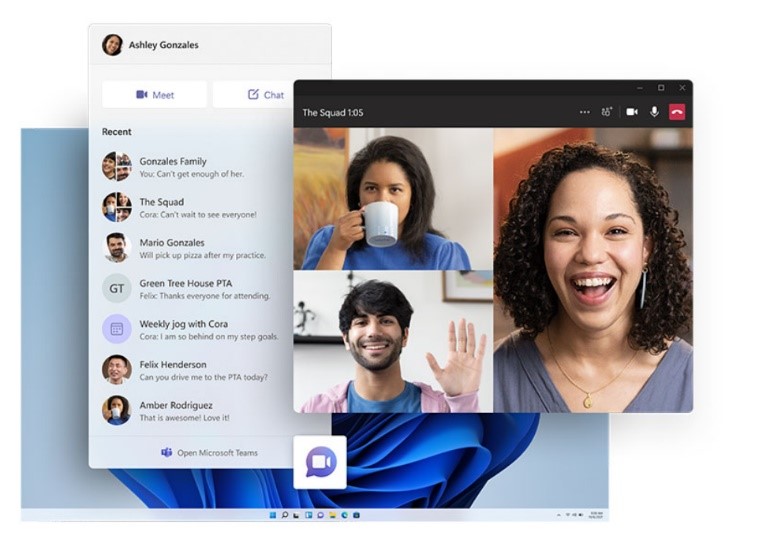Maximize the call window
The height and width of the screenshot is (554, 770).
[x=661, y=88]
